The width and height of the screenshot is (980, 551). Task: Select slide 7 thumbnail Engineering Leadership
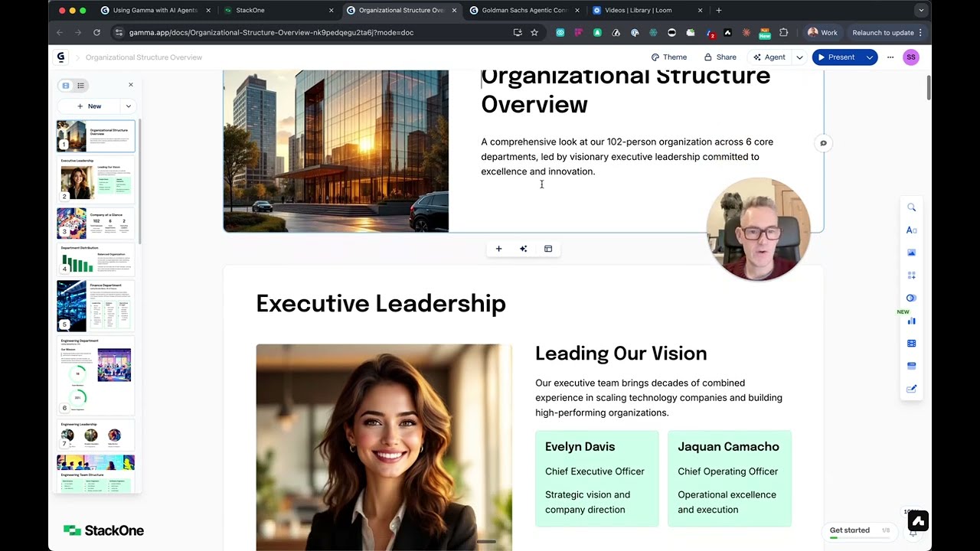[96, 435]
